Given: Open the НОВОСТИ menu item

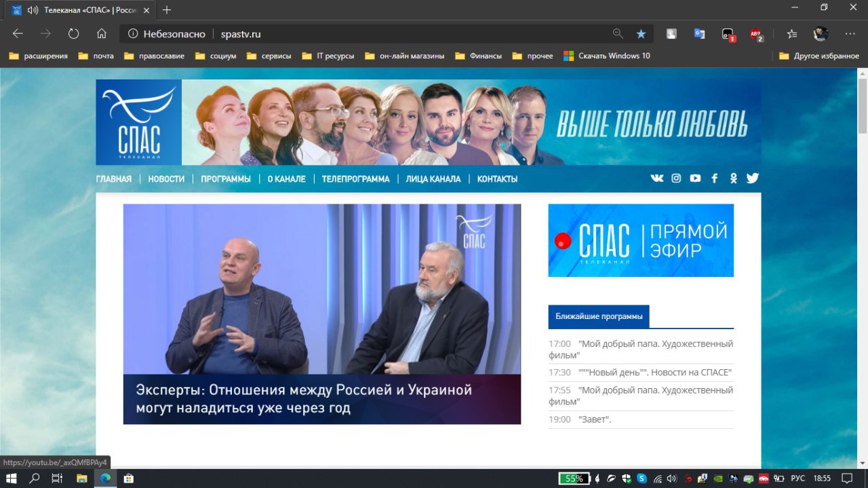Looking at the screenshot, I should 166,179.
